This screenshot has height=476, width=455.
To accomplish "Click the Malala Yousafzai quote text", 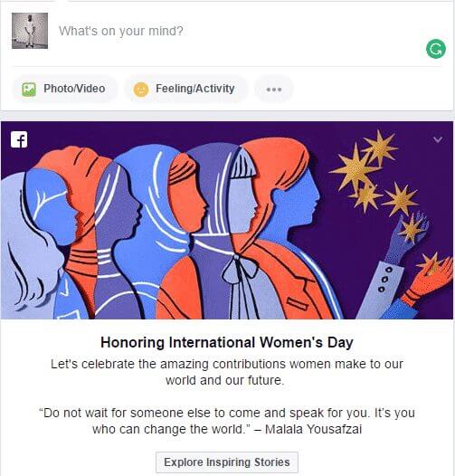I will (227, 421).
